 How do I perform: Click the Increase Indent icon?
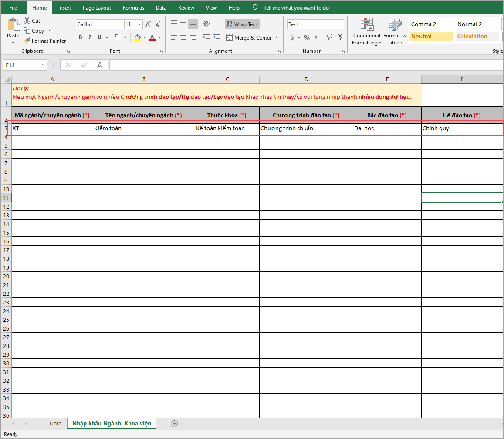(x=216, y=37)
